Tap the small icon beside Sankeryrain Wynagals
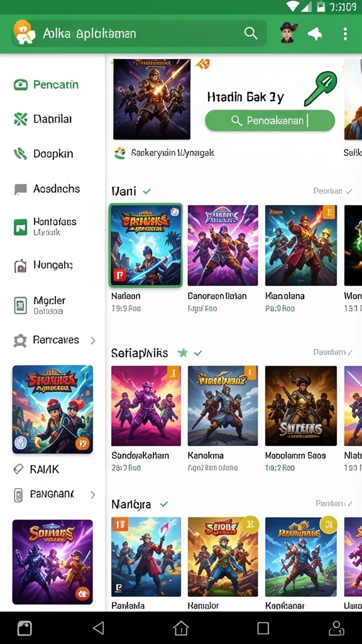362x644 pixels. [x=120, y=153]
